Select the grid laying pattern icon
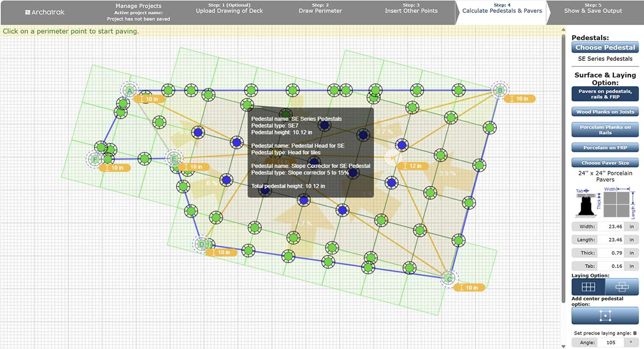Viewport: 644px width, 349px height. point(588,287)
